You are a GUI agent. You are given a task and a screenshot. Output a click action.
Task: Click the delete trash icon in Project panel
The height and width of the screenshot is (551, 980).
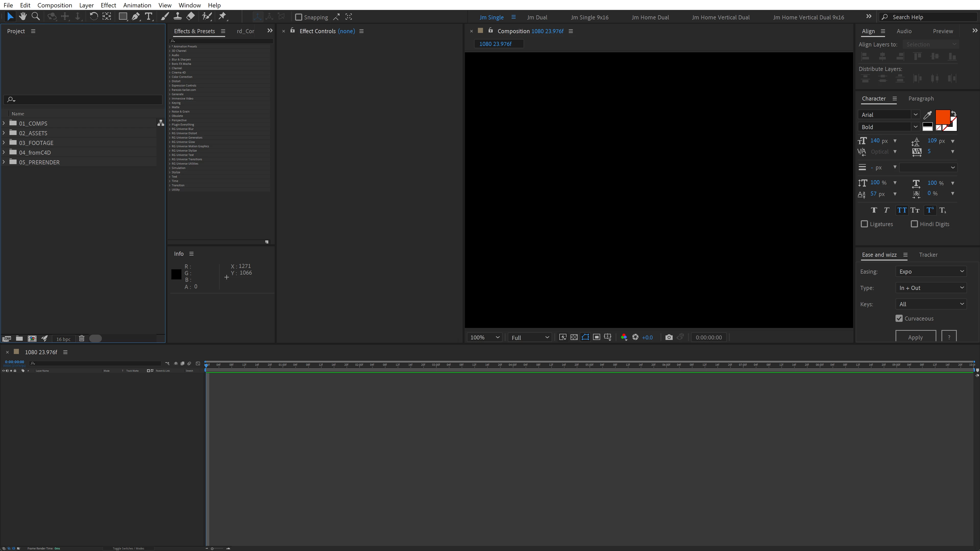[x=81, y=338]
